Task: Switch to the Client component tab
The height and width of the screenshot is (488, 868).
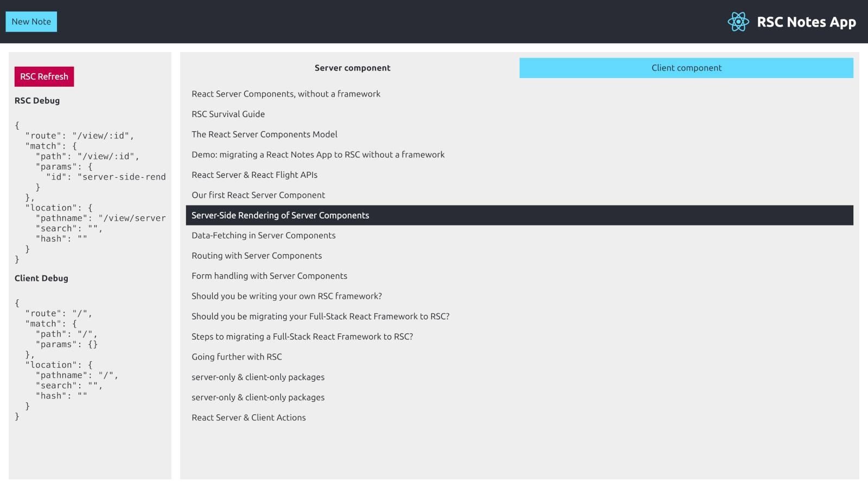Action: [686, 68]
